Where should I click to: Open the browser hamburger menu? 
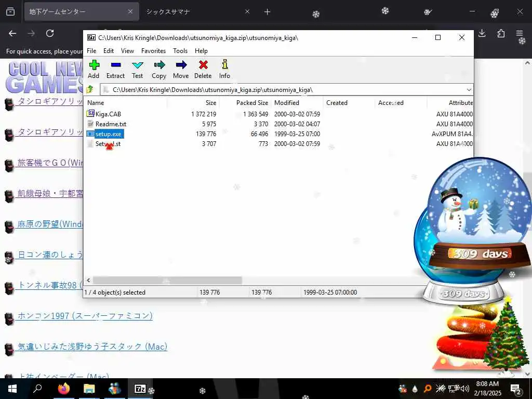pos(520,33)
